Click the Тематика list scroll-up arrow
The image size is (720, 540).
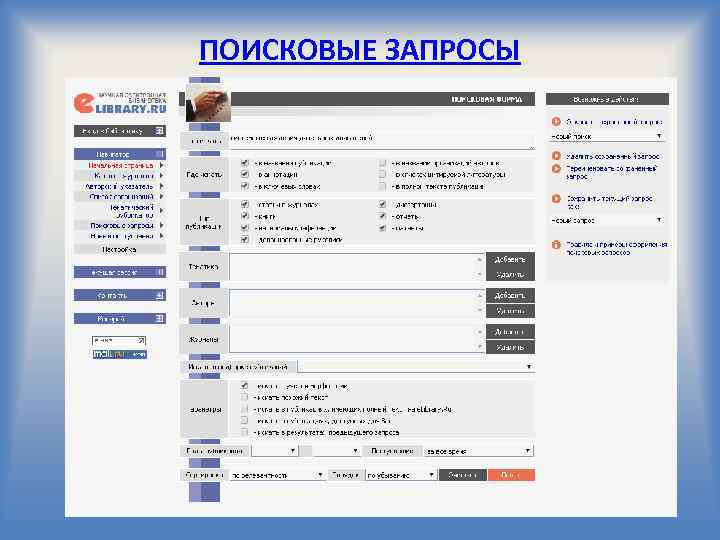[479, 259]
